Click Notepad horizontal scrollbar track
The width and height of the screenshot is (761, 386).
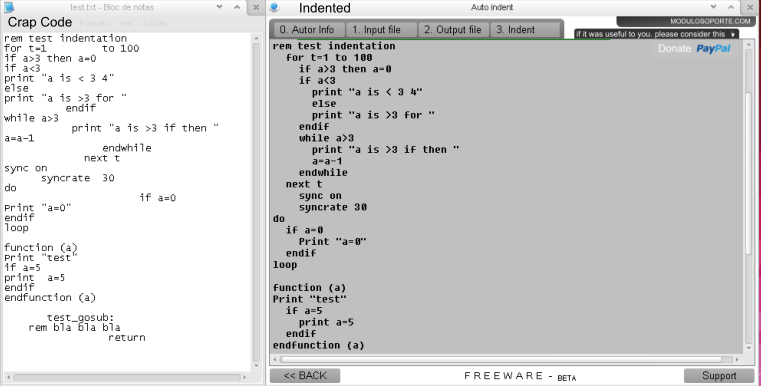[126, 377]
